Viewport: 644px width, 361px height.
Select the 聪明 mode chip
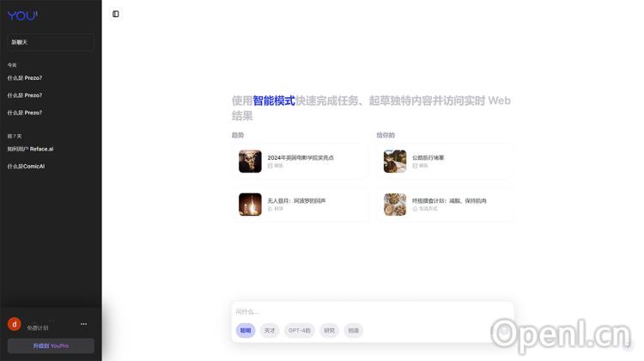click(x=246, y=330)
